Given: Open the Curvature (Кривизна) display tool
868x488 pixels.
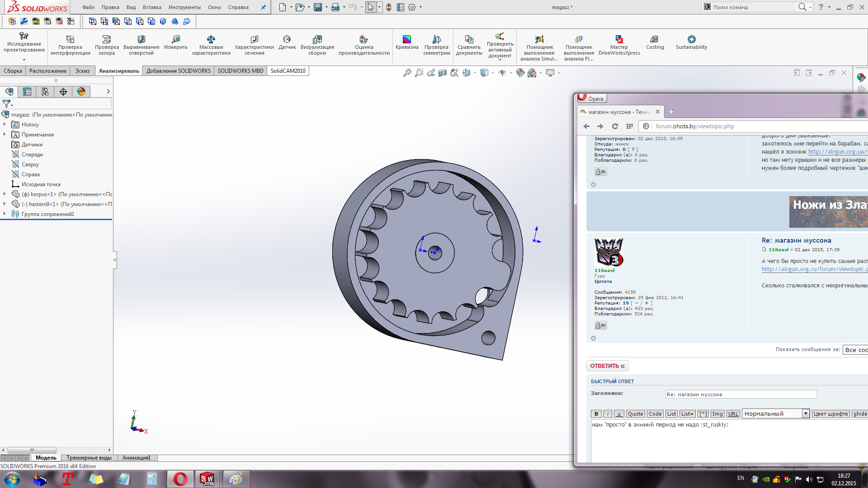Looking at the screenshot, I should 406,42.
